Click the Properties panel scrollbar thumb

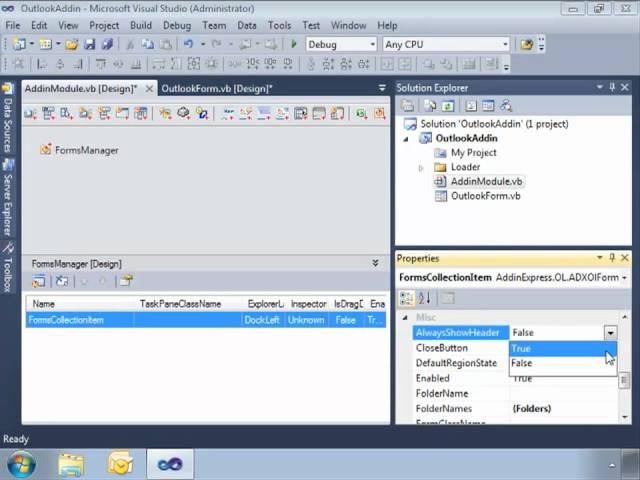coord(624,381)
